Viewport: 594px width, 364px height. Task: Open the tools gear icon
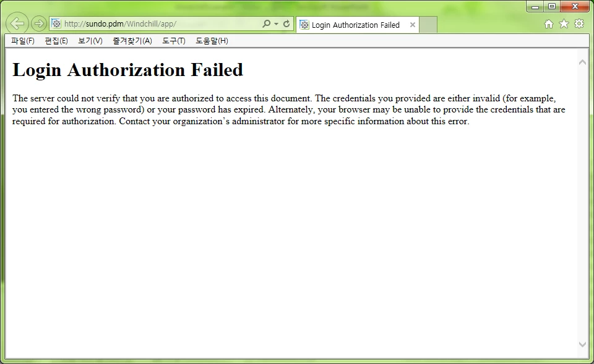coord(579,24)
